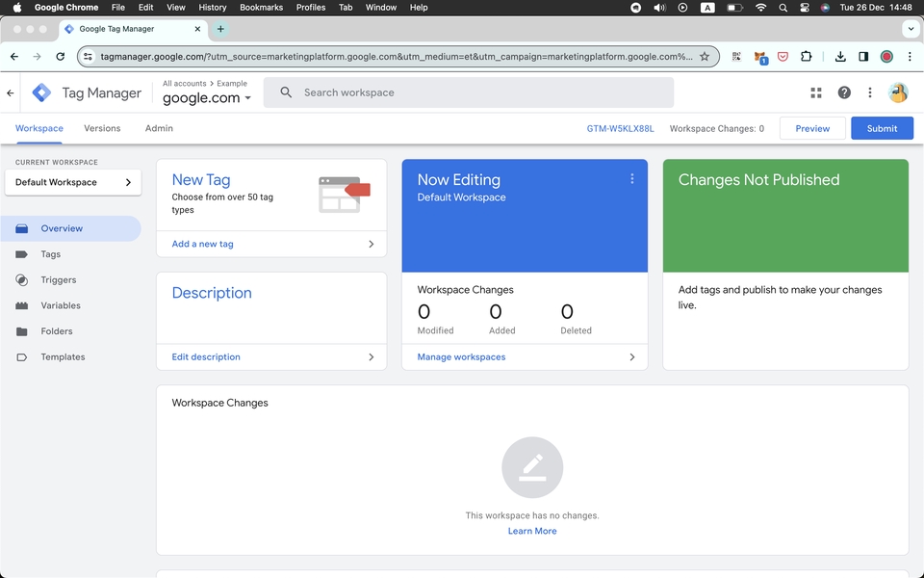Open the Help question mark icon
The width and height of the screenshot is (924, 578).
(x=844, y=92)
